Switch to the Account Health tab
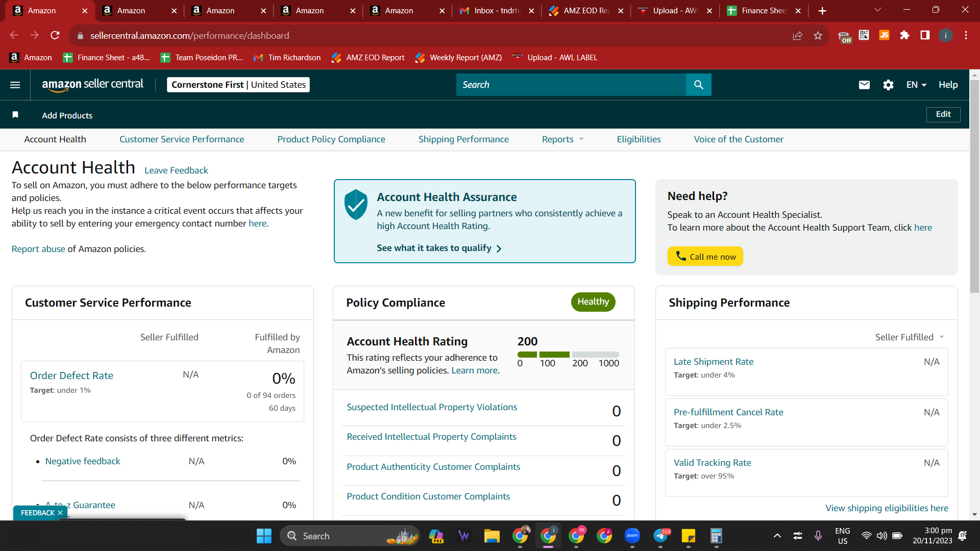The height and width of the screenshot is (551, 980). point(55,139)
